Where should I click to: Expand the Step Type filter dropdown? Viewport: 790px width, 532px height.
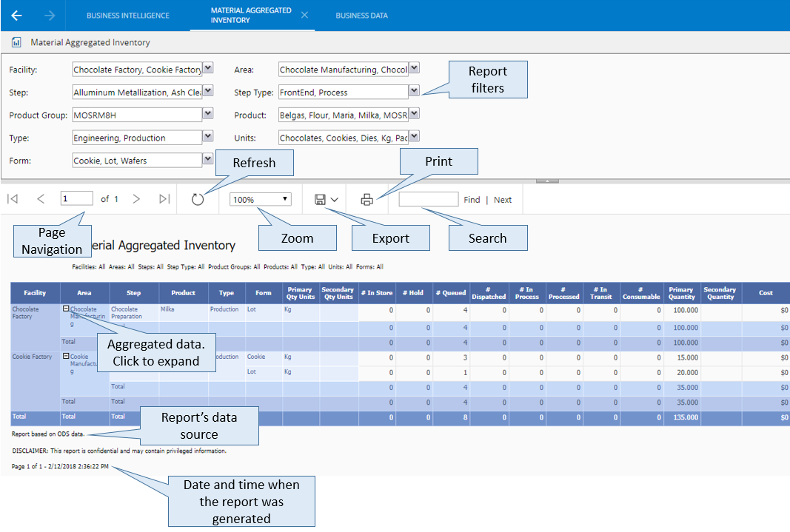[x=415, y=92]
